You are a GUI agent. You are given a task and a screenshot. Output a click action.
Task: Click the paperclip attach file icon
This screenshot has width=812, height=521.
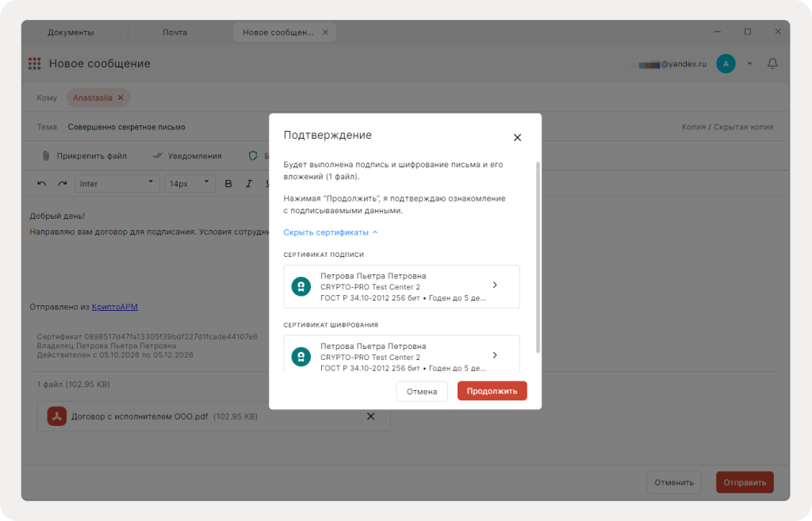pos(45,156)
